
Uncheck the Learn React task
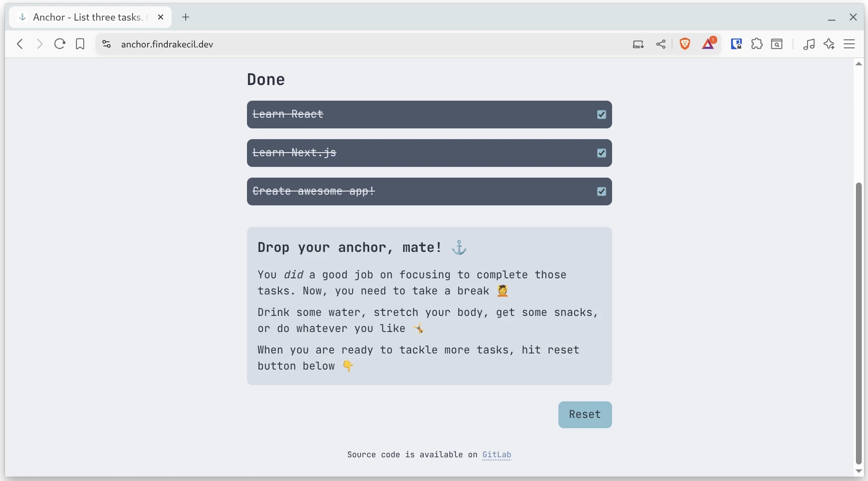[x=601, y=115]
